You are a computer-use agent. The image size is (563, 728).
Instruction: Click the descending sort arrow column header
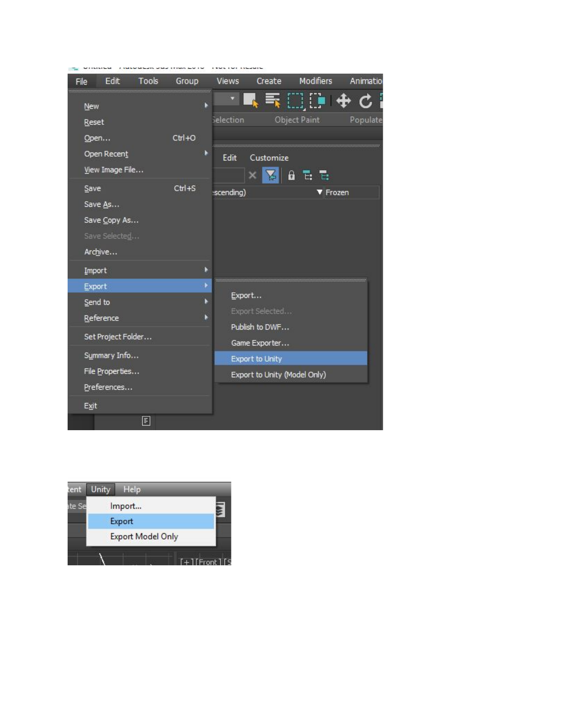click(x=319, y=192)
